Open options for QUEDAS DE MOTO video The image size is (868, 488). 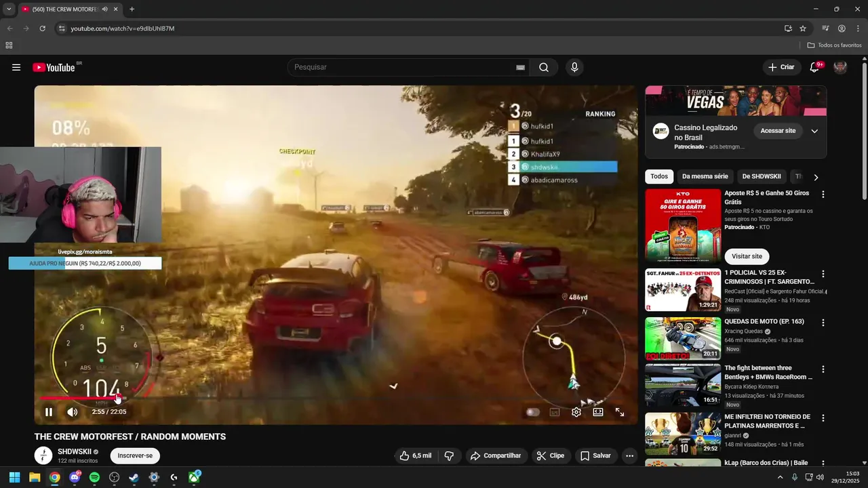click(x=823, y=323)
